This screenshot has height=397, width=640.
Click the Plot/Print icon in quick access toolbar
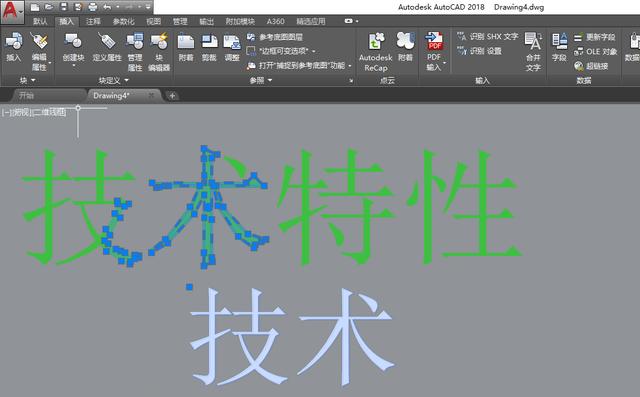[93, 7]
